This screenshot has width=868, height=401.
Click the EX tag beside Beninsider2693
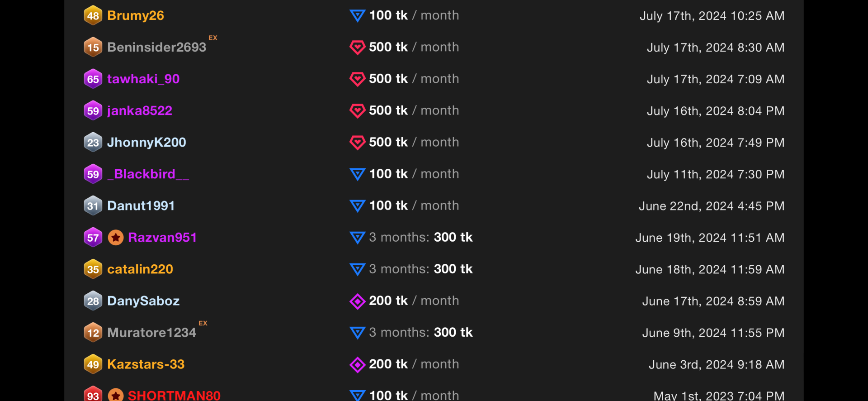point(213,38)
